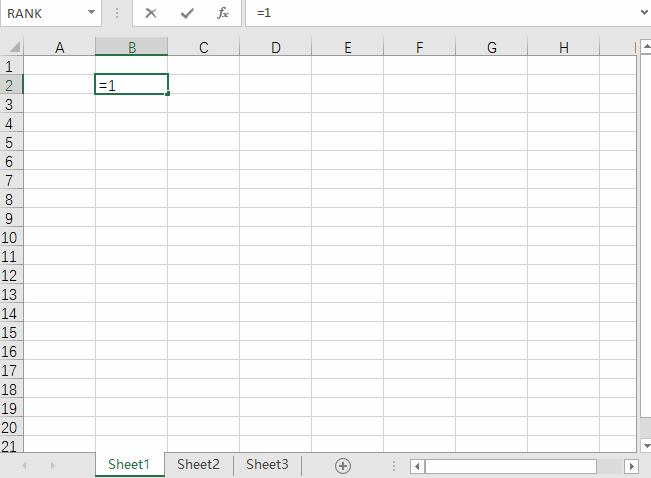Click the vertical scrollbar down arrow

(x=646, y=446)
